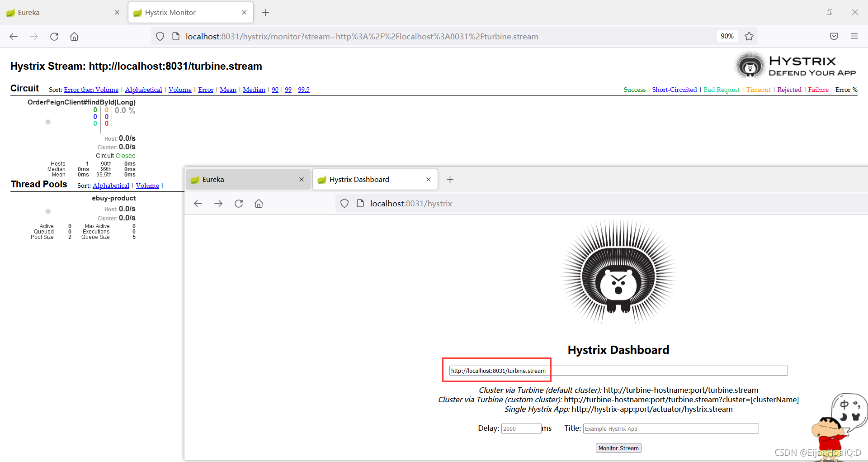
Task: Sort circuits by 99 percentile
Action: (288, 90)
